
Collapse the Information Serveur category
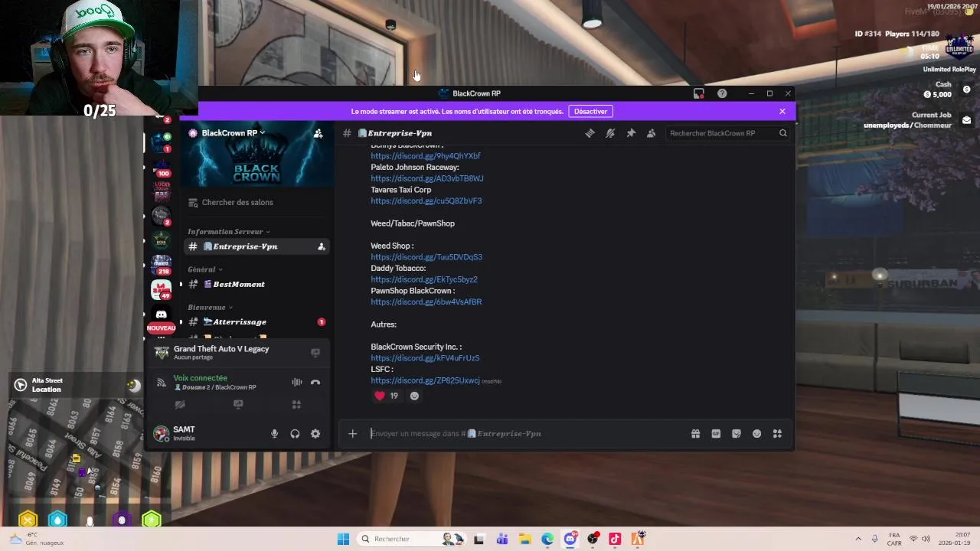tap(228, 232)
